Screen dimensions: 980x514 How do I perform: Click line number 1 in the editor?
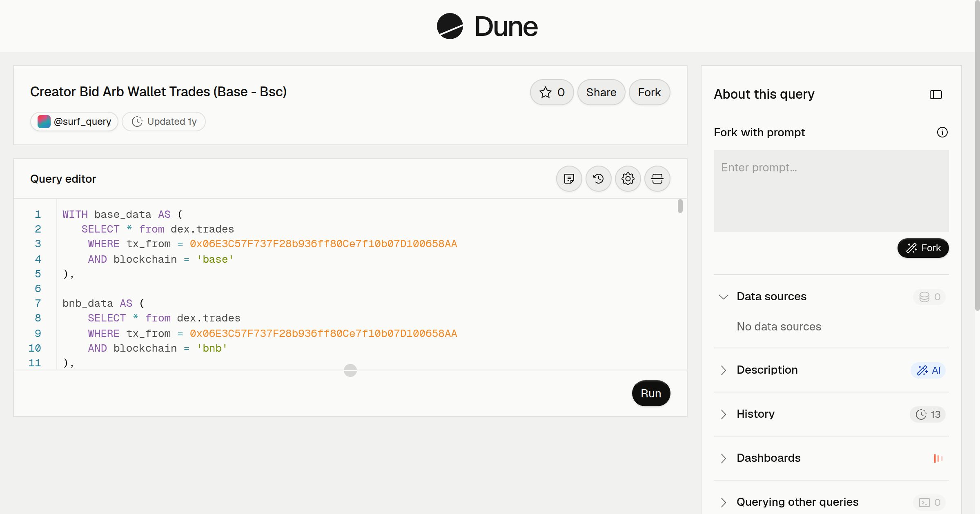pos(38,214)
